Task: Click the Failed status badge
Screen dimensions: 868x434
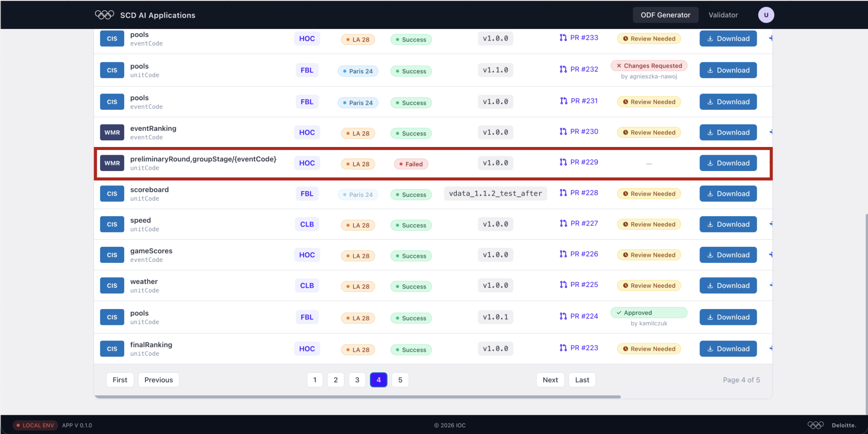Action: tap(411, 164)
